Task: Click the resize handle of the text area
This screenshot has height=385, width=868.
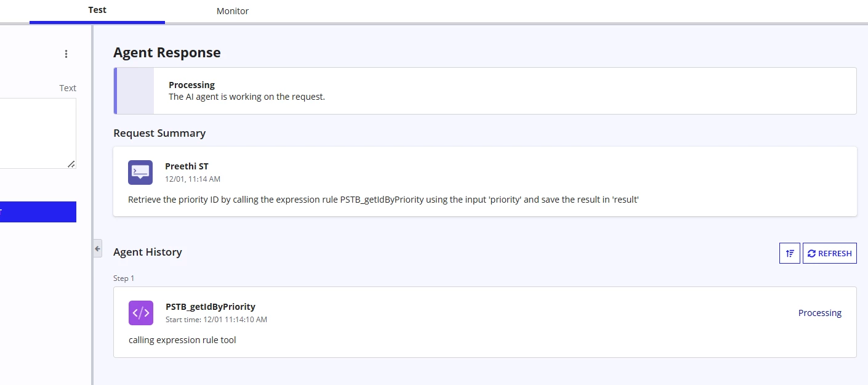Action: (71, 164)
